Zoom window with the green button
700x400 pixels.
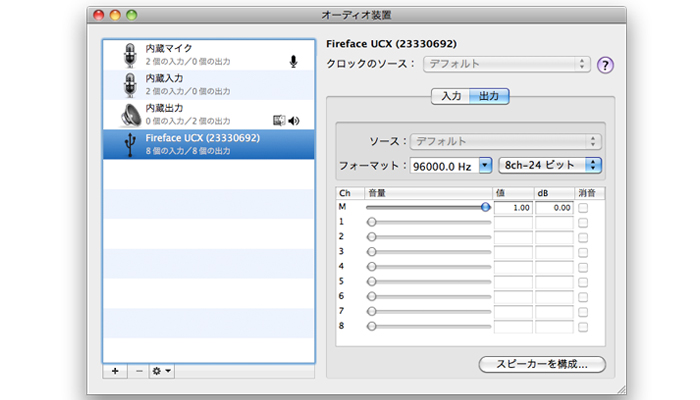click(x=132, y=15)
